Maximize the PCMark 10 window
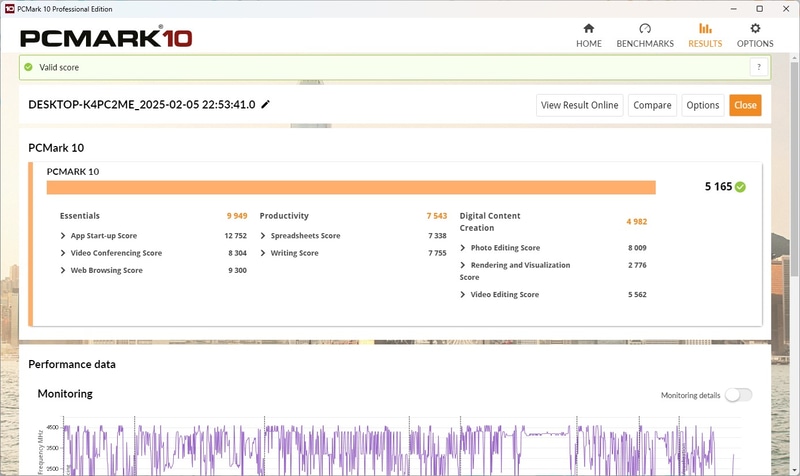The image size is (800, 476). pos(760,9)
